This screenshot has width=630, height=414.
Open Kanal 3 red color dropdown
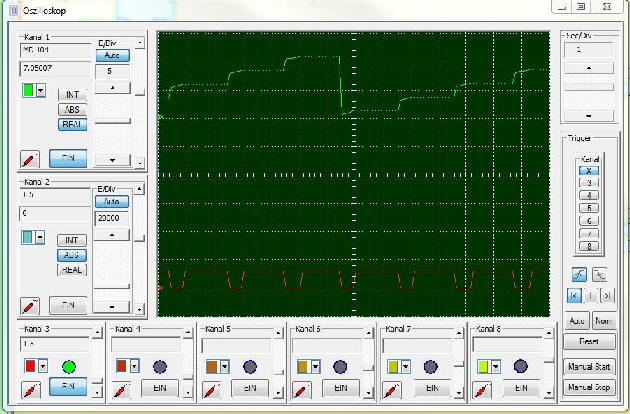point(42,366)
